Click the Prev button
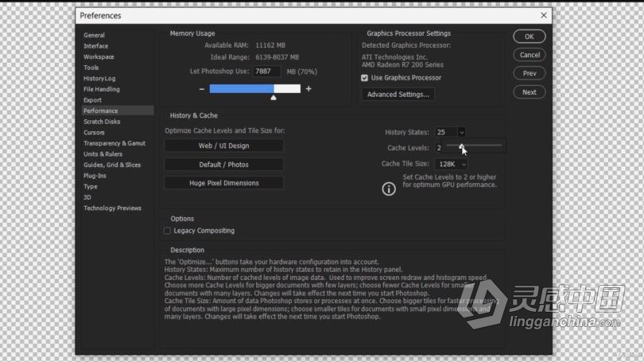This screenshot has height=362, width=644. point(529,73)
